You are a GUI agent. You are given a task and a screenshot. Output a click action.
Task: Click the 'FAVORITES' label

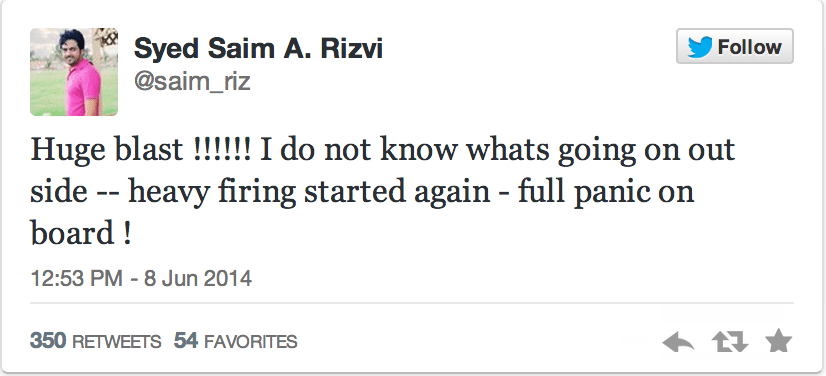click(x=251, y=342)
